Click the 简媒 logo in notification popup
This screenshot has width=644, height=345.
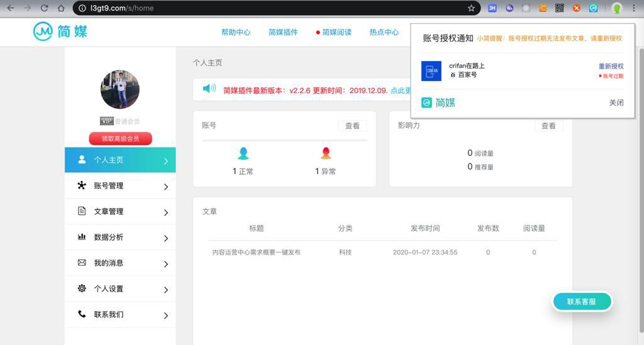tap(438, 102)
